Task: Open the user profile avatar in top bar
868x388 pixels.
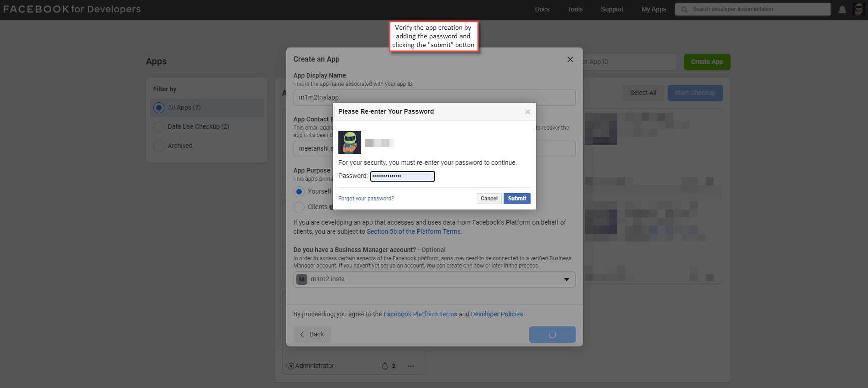Action: click(x=858, y=9)
